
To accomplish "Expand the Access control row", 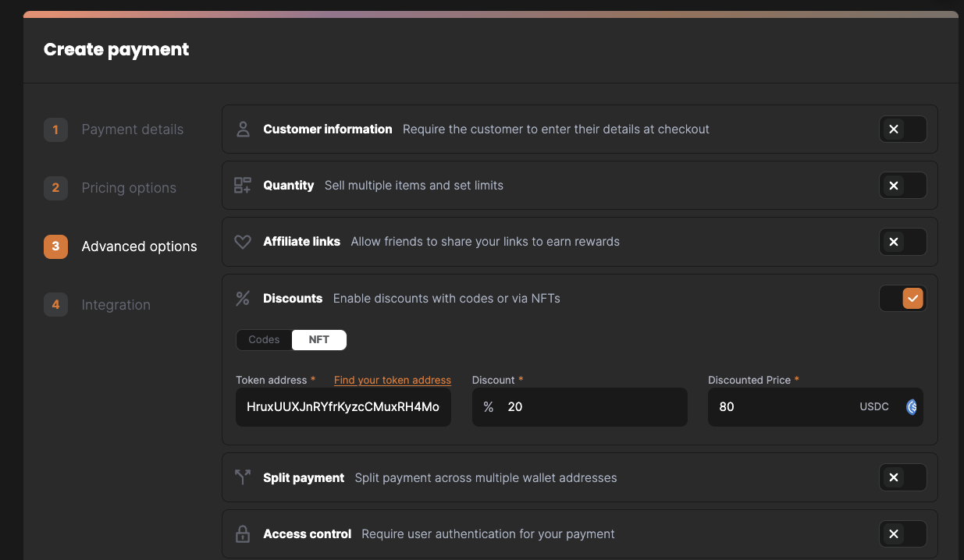I will tap(902, 534).
